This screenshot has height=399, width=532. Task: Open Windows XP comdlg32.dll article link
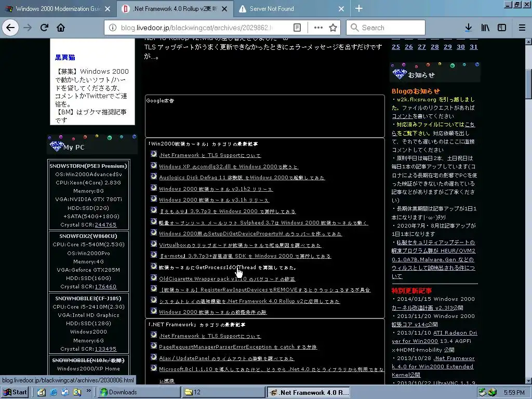tap(229, 166)
